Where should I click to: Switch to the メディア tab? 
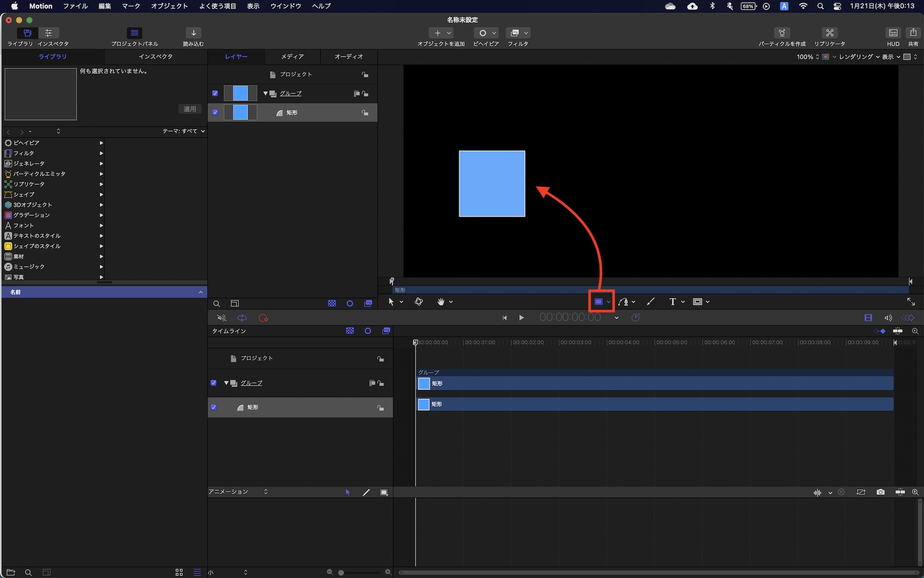coord(292,56)
